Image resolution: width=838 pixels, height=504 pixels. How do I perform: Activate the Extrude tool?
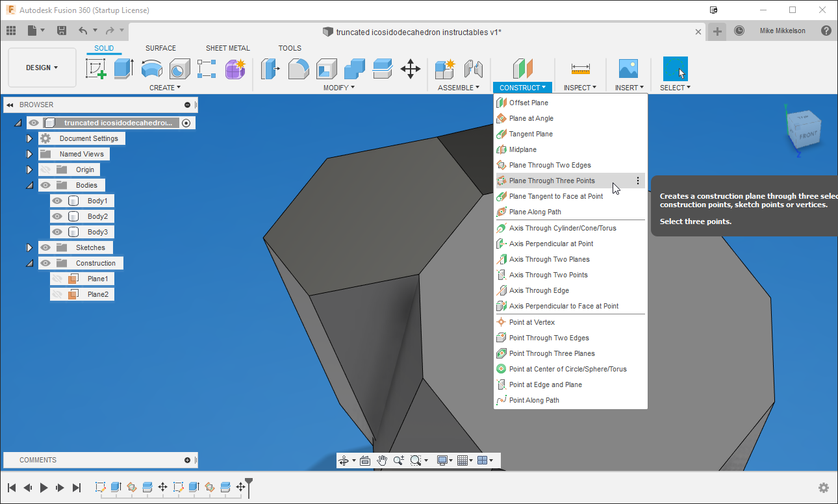click(x=123, y=69)
